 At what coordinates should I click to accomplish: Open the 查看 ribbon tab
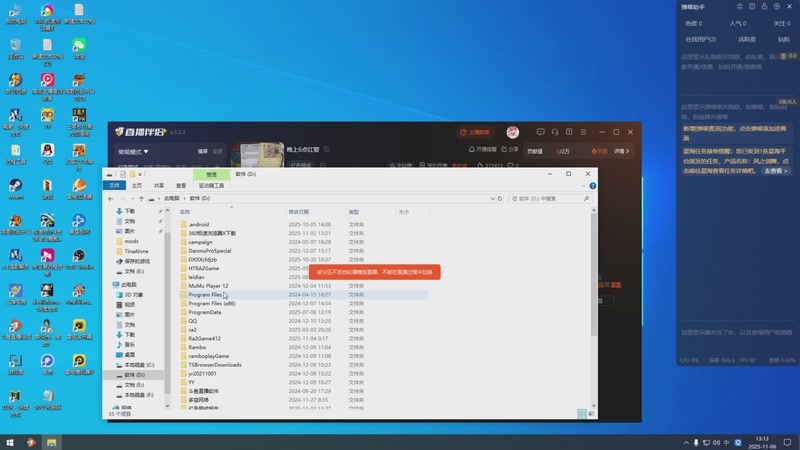coord(181,186)
